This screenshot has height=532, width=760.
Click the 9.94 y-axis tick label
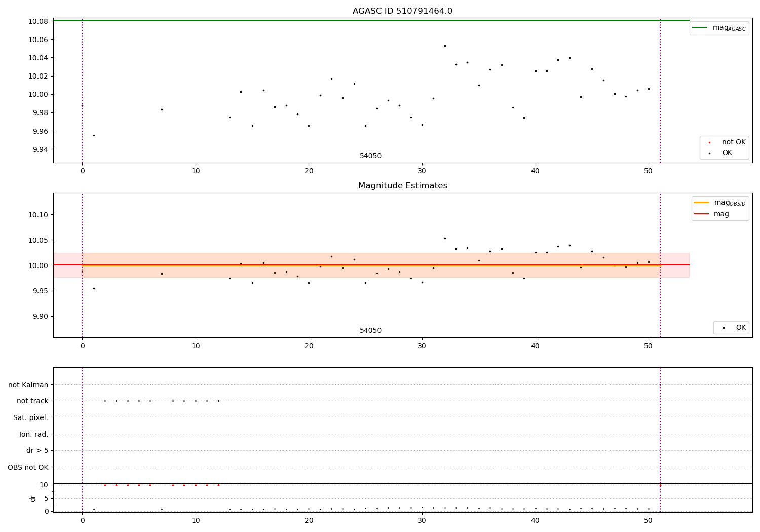click(40, 149)
